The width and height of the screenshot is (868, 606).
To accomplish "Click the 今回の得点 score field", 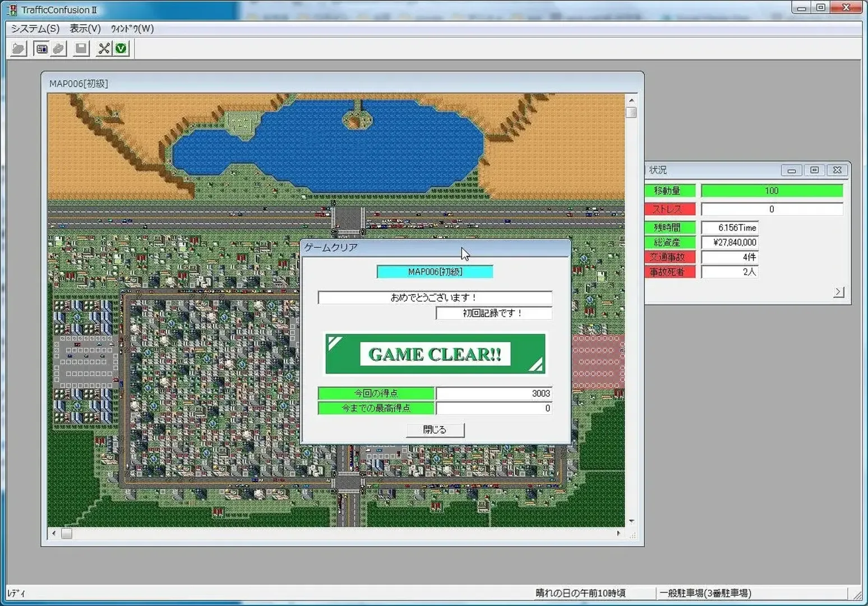I will pos(493,393).
